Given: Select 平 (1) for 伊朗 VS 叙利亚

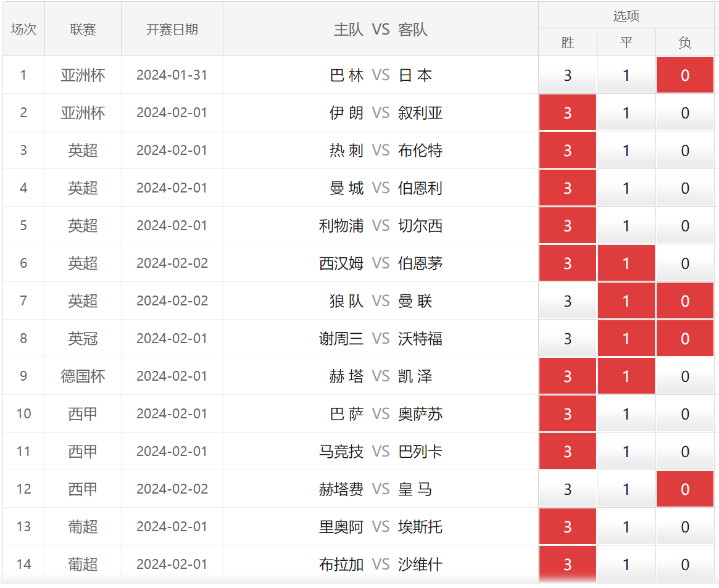Looking at the screenshot, I should tap(626, 113).
